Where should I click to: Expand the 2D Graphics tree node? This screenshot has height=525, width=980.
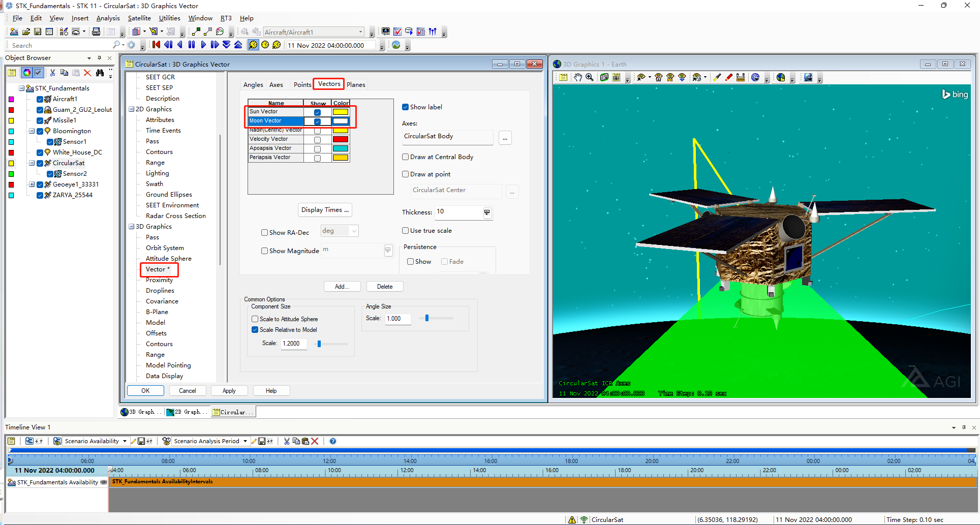pos(131,109)
